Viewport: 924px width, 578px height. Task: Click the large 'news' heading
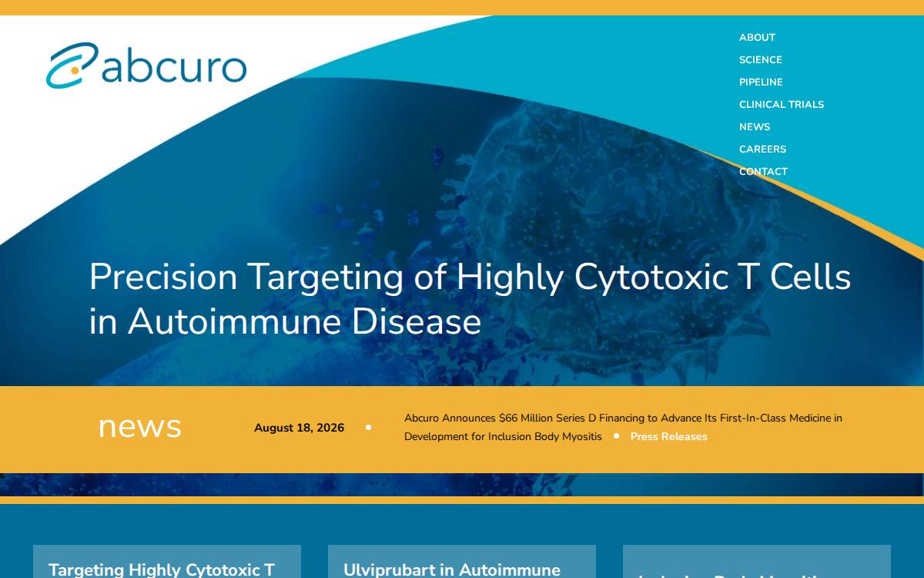coord(139,425)
